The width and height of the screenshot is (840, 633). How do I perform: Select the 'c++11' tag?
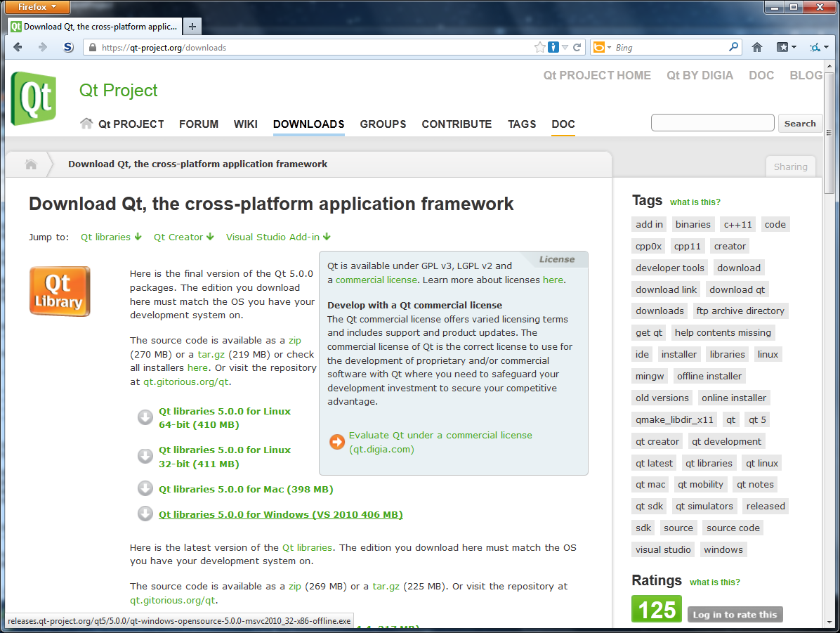pos(737,225)
